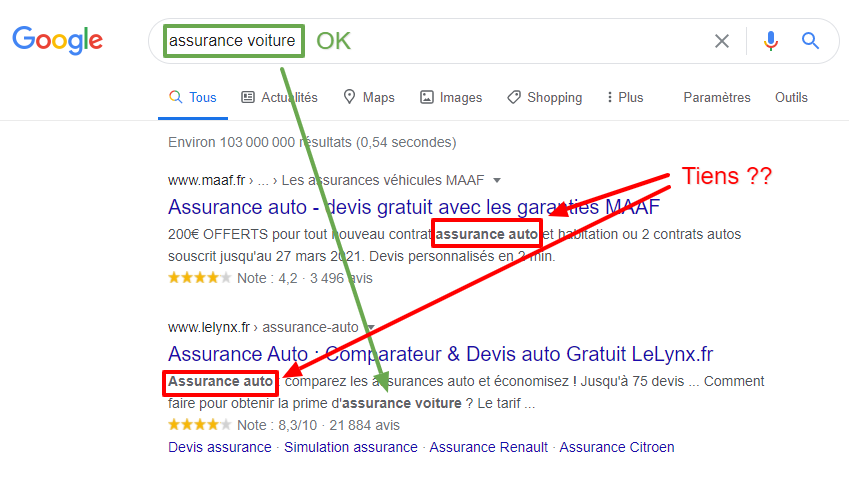
Task: Open the Shopping tab
Action: pos(545,97)
